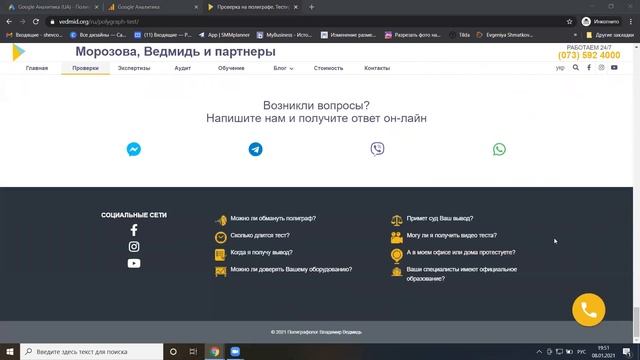Click the page vertical scrollbar thumb
Image resolution: width=640 pixels, height=360 pixels.
(x=636, y=322)
